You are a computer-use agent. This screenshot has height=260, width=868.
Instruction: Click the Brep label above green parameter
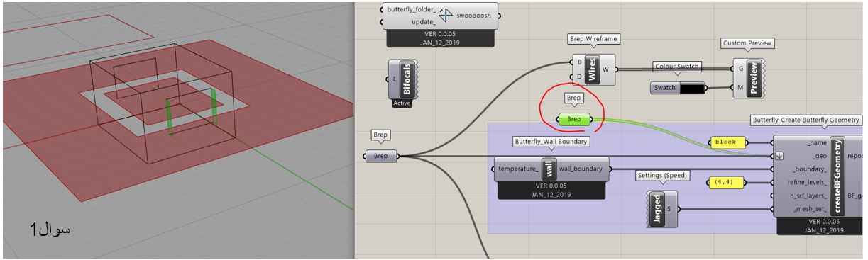point(573,98)
